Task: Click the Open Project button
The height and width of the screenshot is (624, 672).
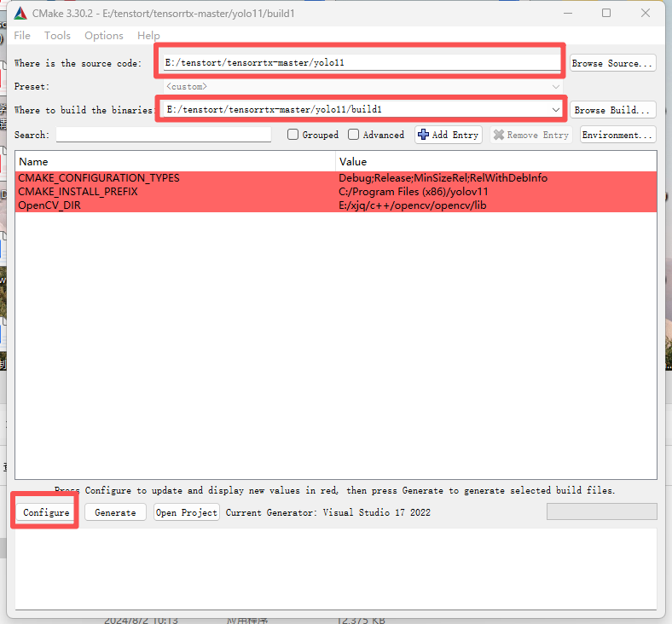Action: tap(187, 512)
